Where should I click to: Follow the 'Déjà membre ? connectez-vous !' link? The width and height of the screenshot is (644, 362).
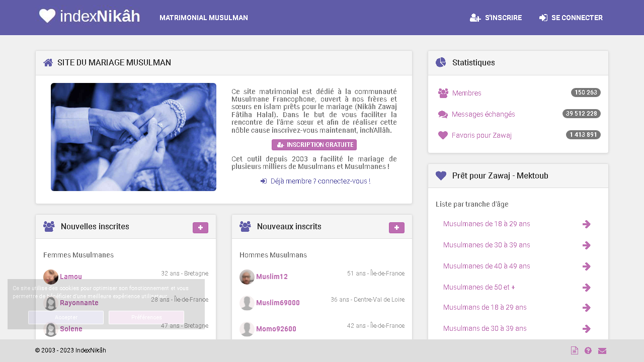point(315,181)
